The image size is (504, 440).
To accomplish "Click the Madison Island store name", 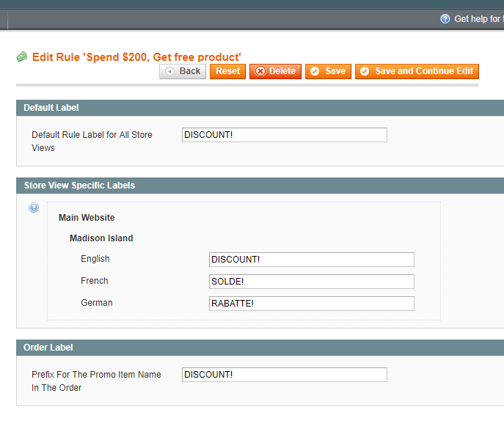I will (101, 238).
